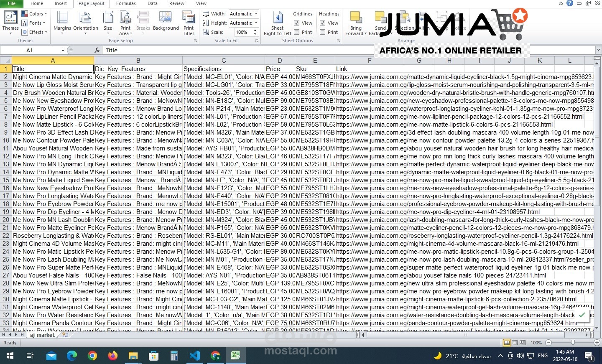The image size is (602, 364).
Task: Click the first sheet navigation arrow
Action: tap(4, 335)
